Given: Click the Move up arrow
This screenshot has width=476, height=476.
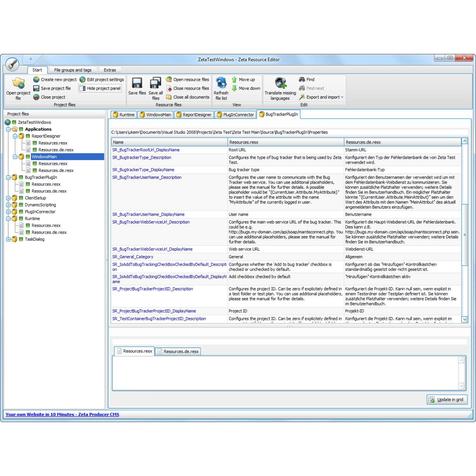Looking at the screenshot, I should tap(234, 80).
